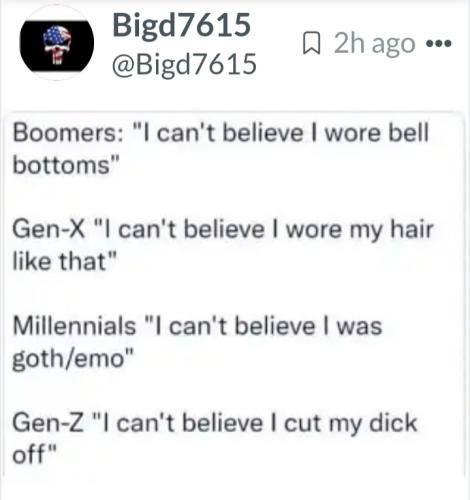The width and height of the screenshot is (470, 500).
Task: Open the three-dot more options menu
Action: pyautogui.click(x=439, y=43)
